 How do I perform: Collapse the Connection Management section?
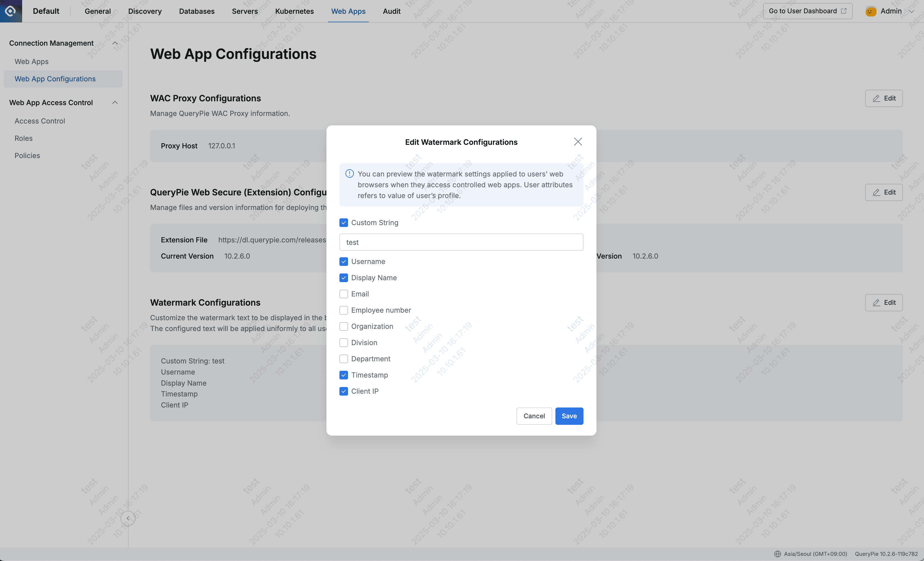[115, 43]
